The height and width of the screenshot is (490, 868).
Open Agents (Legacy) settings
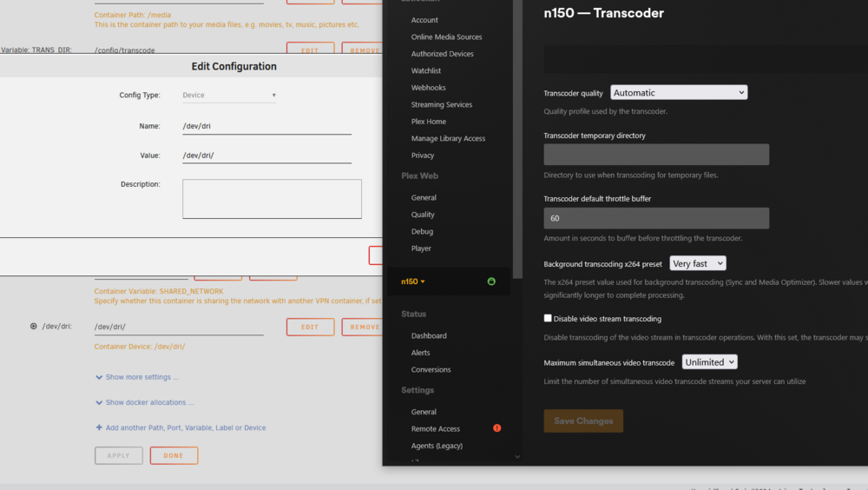point(437,446)
